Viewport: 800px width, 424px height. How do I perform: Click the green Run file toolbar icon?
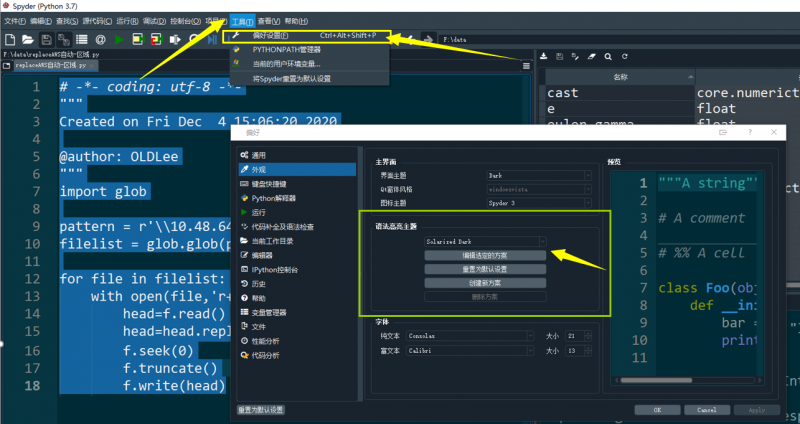(119, 39)
